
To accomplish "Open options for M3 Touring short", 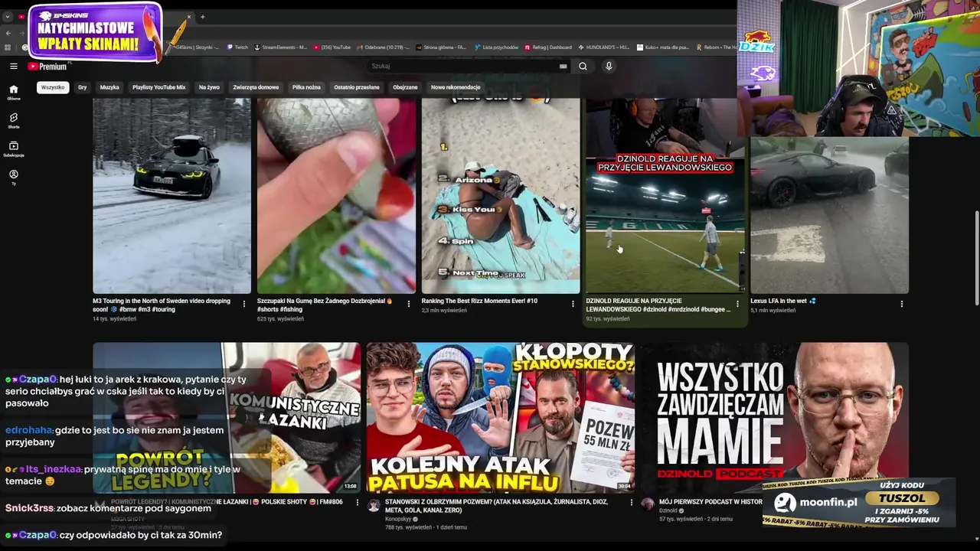I will (244, 304).
